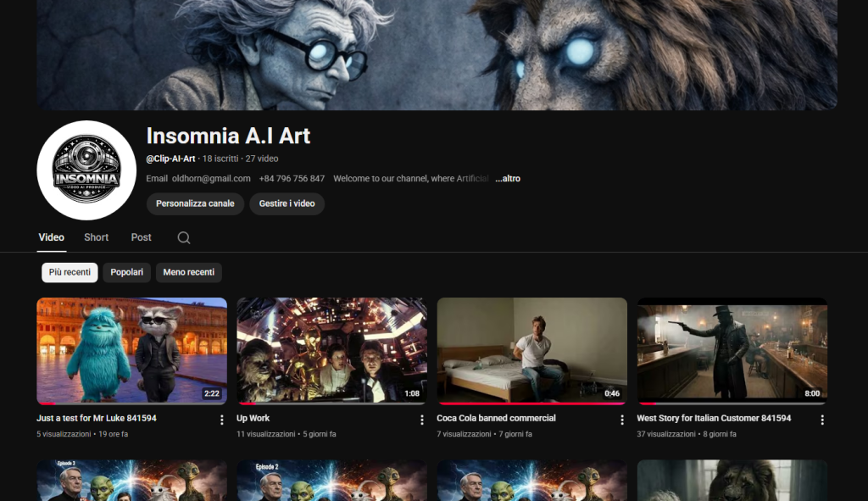The width and height of the screenshot is (868, 501).
Task: Click the channel search magnifier icon
Action: tap(184, 237)
